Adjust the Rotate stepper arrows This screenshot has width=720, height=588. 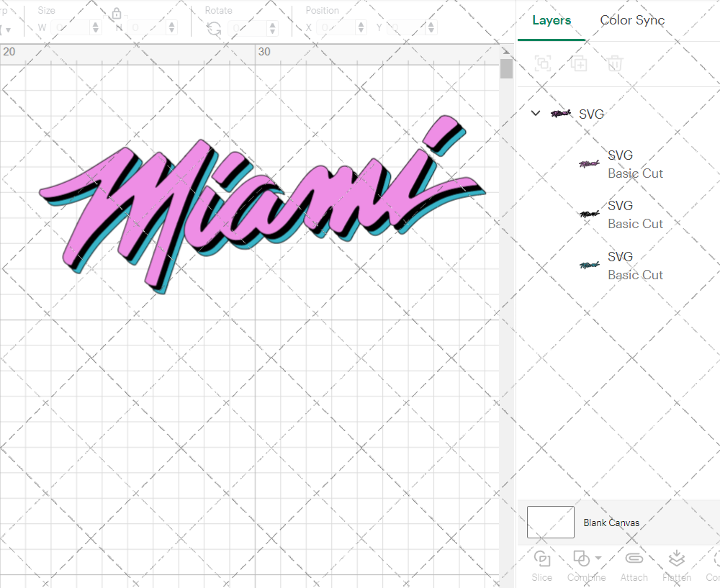(x=273, y=28)
